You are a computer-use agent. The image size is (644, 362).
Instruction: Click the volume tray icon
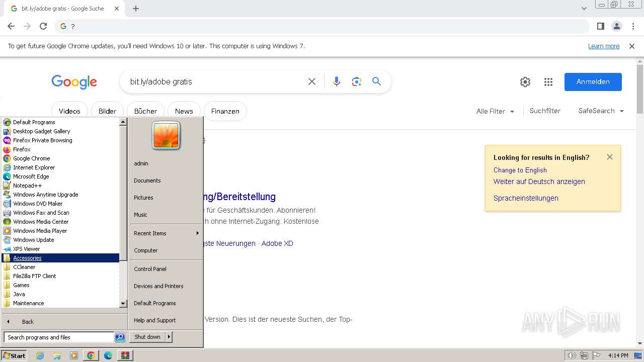click(572, 355)
